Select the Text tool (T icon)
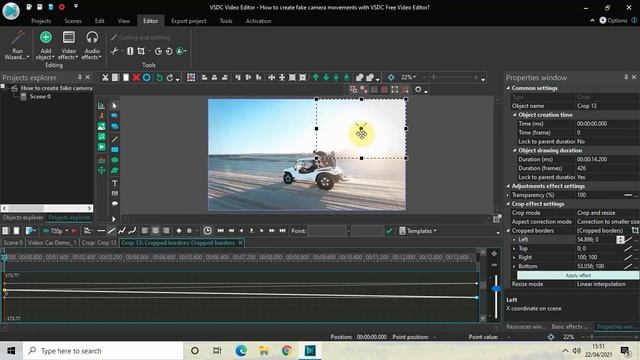This screenshot has width=640, height=360. (x=115, y=183)
